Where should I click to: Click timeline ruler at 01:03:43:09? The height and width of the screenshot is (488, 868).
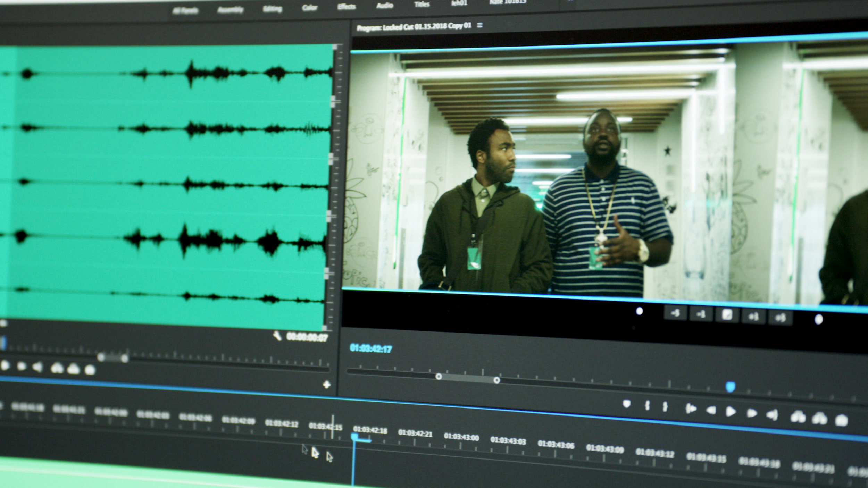(605, 449)
